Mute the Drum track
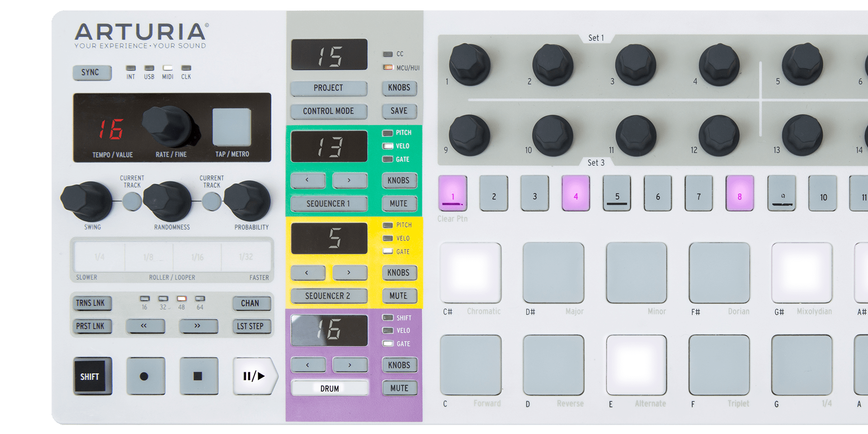The image size is (868, 434). pyautogui.click(x=399, y=387)
